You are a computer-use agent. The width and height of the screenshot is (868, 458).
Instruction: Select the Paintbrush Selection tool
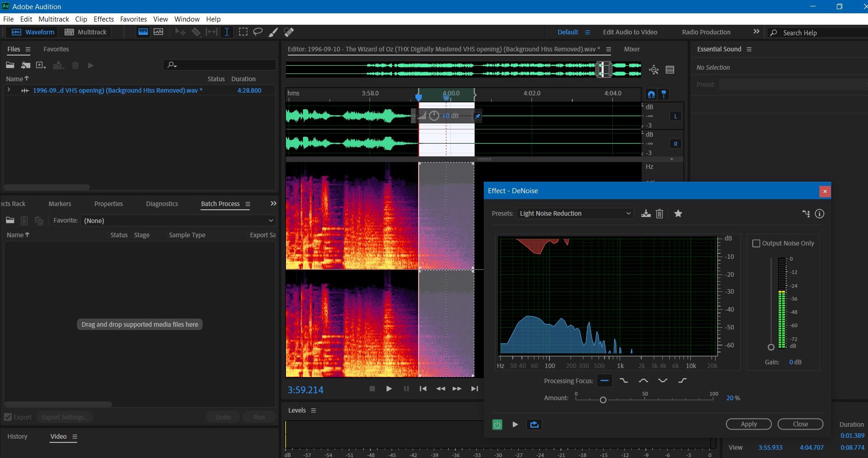pos(273,32)
